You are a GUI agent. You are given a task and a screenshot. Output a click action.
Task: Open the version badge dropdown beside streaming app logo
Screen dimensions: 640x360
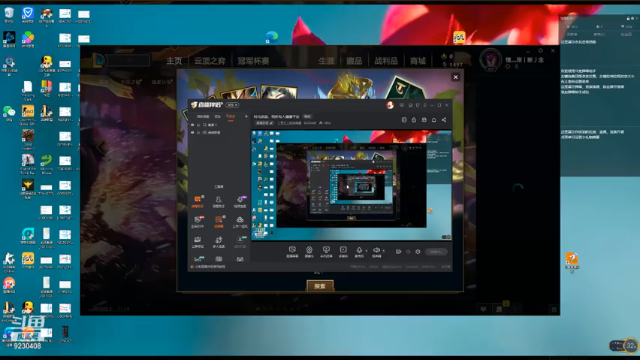click(x=233, y=105)
